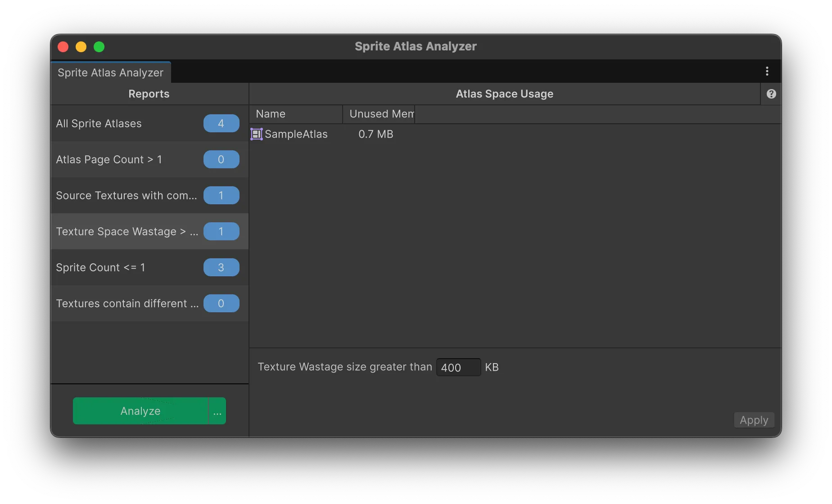Open Textures contain different report
The image size is (832, 504).
click(127, 303)
